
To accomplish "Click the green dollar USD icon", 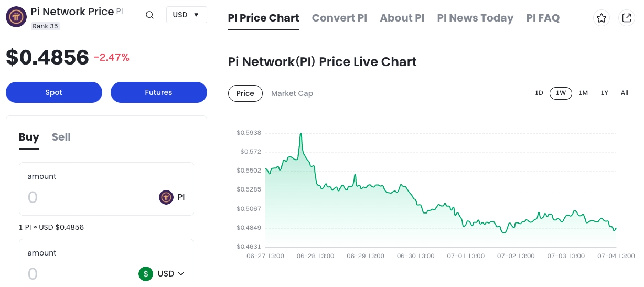I will [x=146, y=273].
